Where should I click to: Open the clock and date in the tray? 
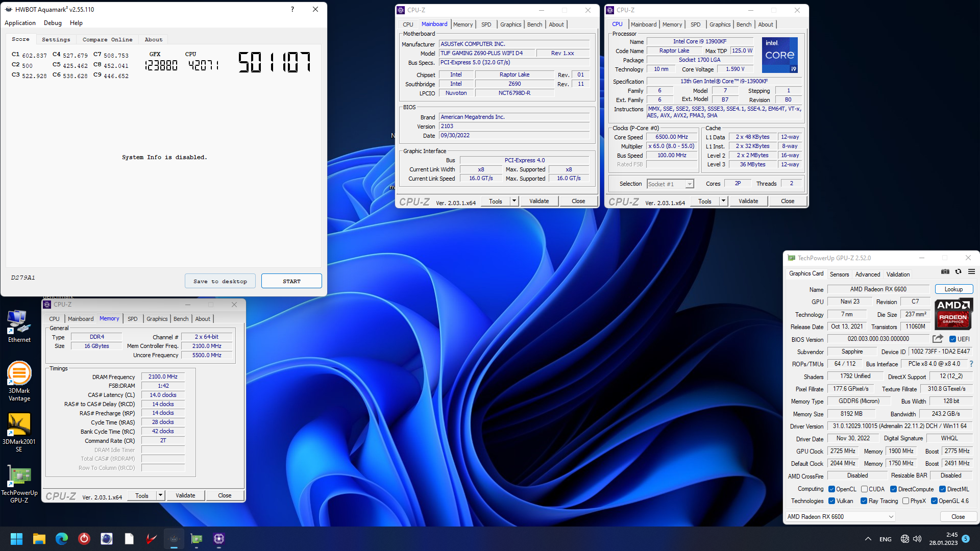pyautogui.click(x=943, y=539)
